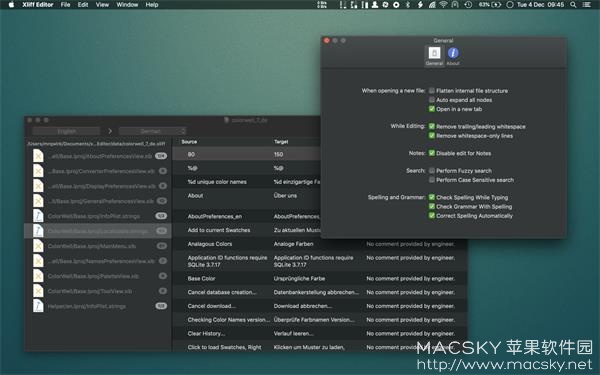Screen dimensions: 600x375
Task: Click the 'Verlauf leeren...' target cell
Action: coord(293,334)
